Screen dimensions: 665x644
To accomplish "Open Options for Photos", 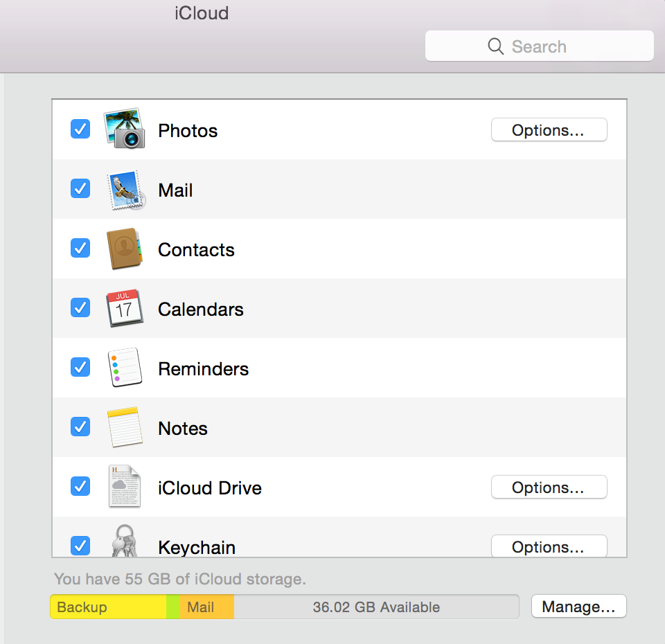I will [x=549, y=130].
